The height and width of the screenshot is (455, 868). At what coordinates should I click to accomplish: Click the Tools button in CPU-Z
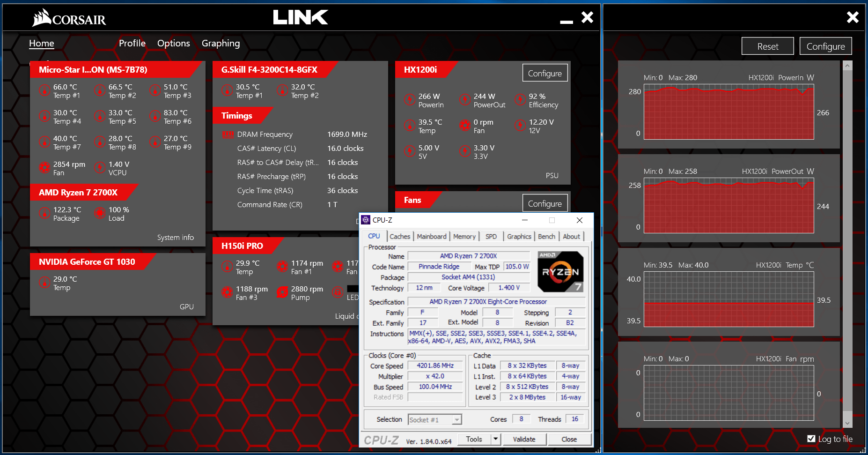pos(474,439)
